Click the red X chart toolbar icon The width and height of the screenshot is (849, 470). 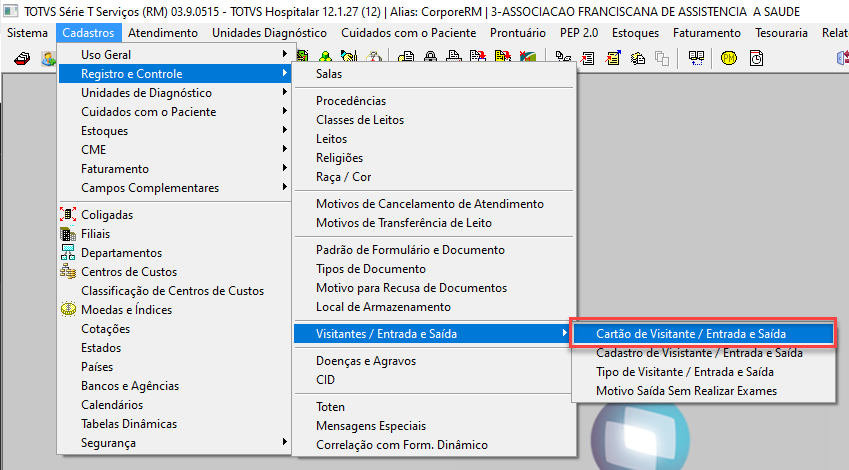pos(527,57)
